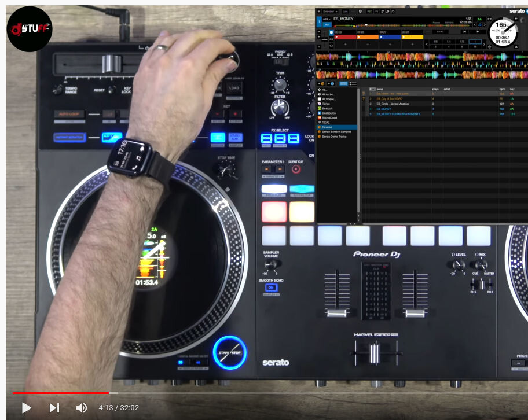
Task: Sort library by the key column
Action: 512,89
